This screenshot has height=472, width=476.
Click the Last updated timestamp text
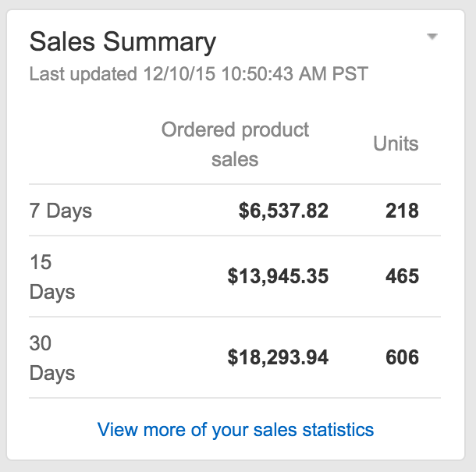pos(198,75)
